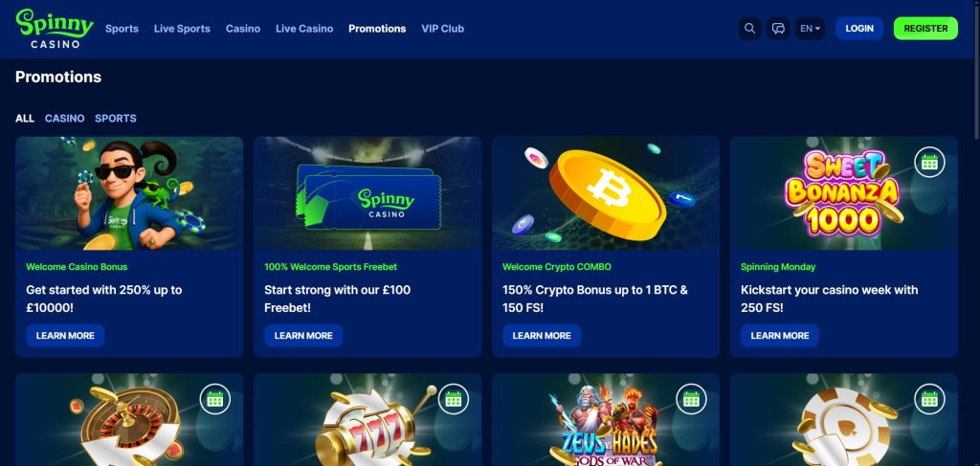Click calendar icon on roulette wheel card
980x466 pixels.
[215, 399]
